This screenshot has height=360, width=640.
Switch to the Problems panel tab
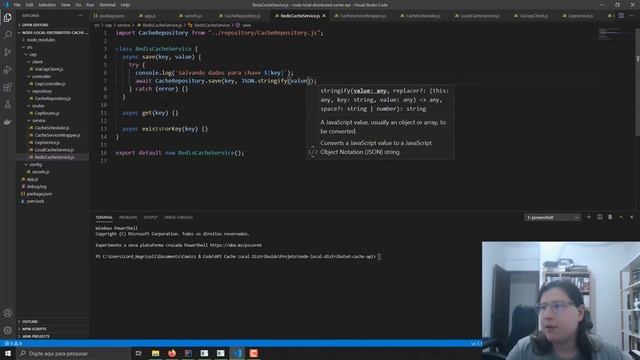(128, 218)
